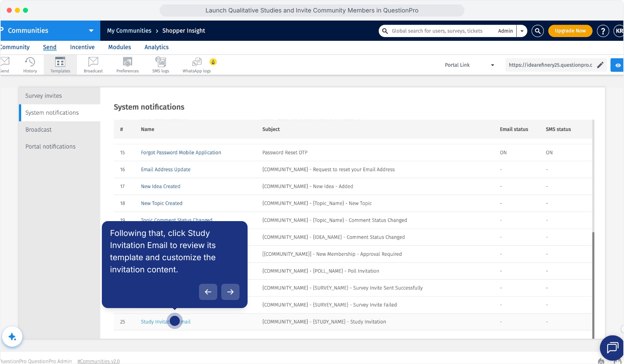
Task: Open New Topic Created template
Action: coord(162,203)
